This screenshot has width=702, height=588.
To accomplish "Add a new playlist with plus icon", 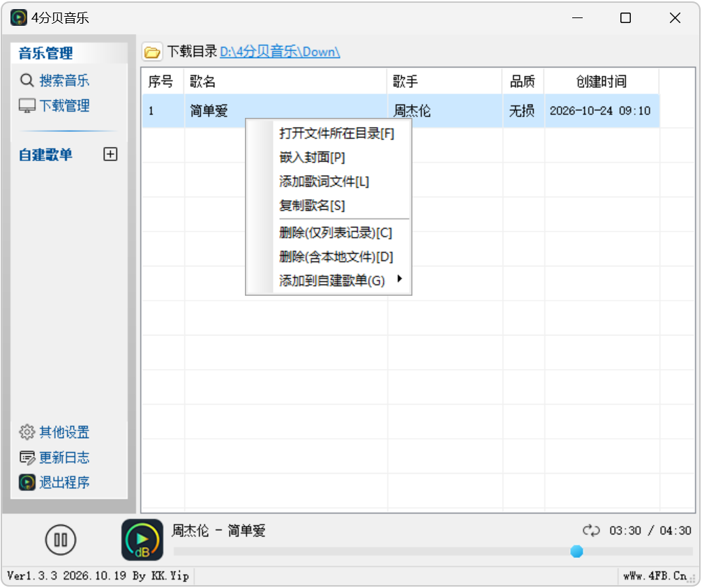I will [110, 154].
